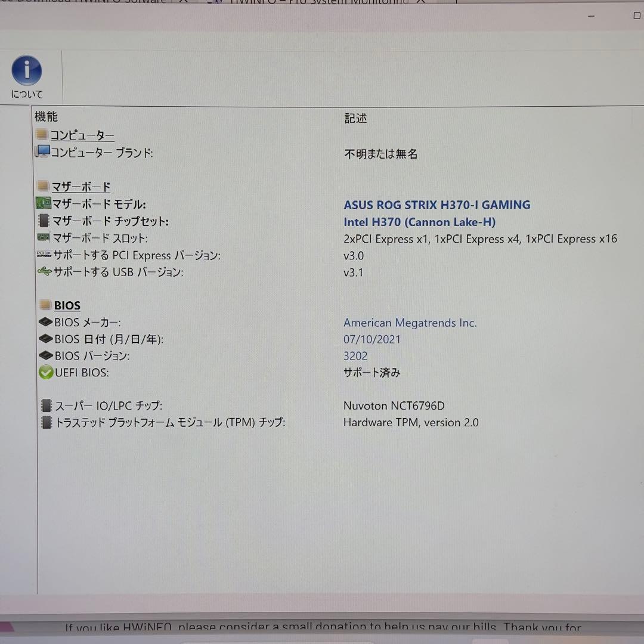The image size is (644, 644).
Task: Follow the American Megatrends Inc. link
Action: coord(410,323)
